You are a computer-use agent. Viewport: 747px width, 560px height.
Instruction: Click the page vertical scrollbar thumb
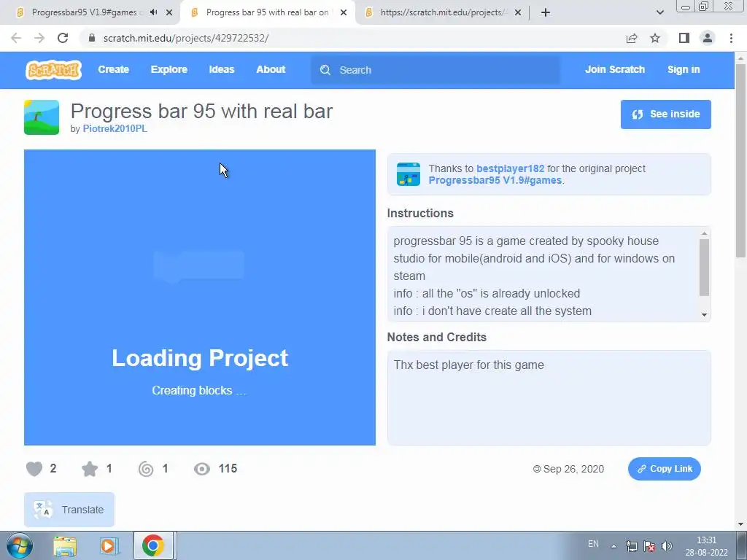coord(740,160)
